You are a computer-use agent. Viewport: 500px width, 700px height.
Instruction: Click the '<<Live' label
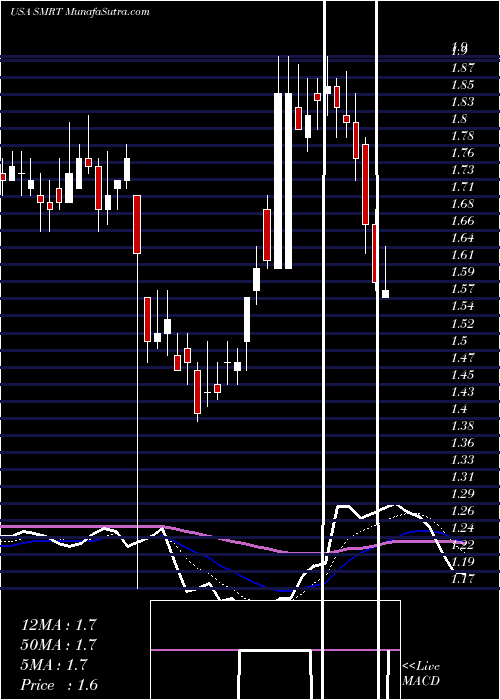pyautogui.click(x=421, y=667)
